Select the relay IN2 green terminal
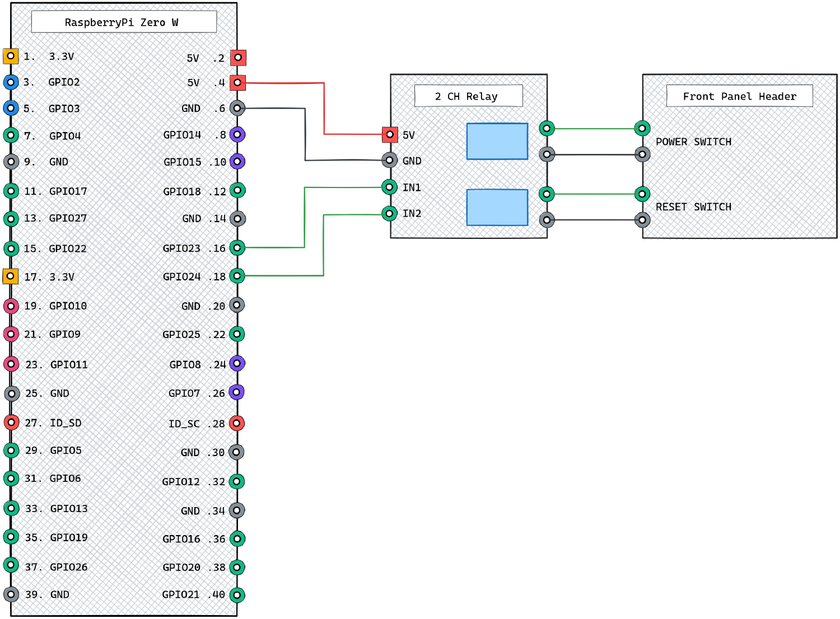The height and width of the screenshot is (619, 840). coord(390,213)
